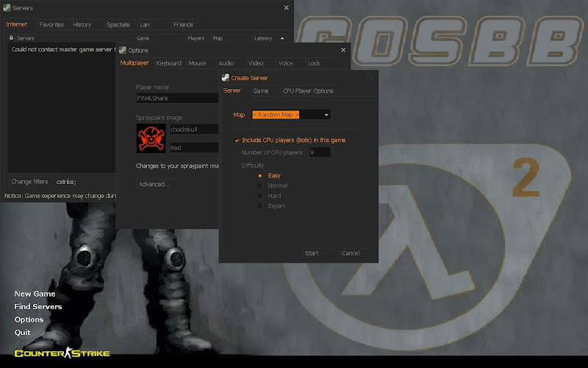The width and height of the screenshot is (588, 368).
Task: Open the Friends tab in Servers
Action: point(183,25)
